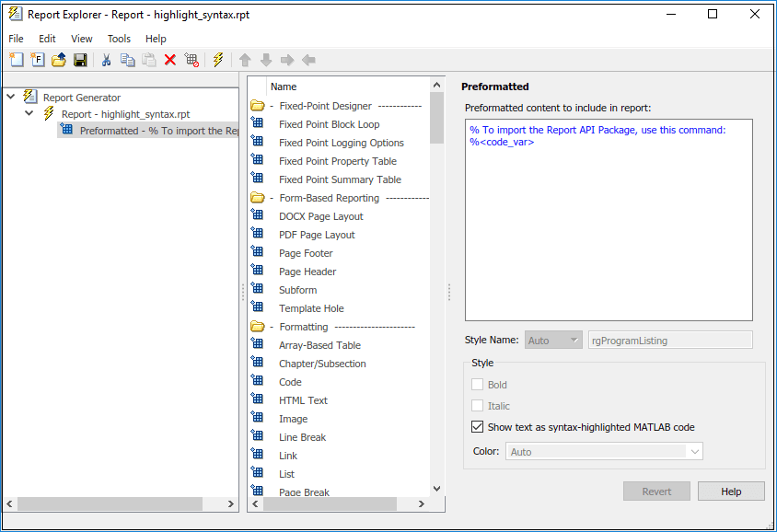Viewport: 777px width, 532px height.
Task: Delete component with the red X icon
Action: pyautogui.click(x=170, y=60)
